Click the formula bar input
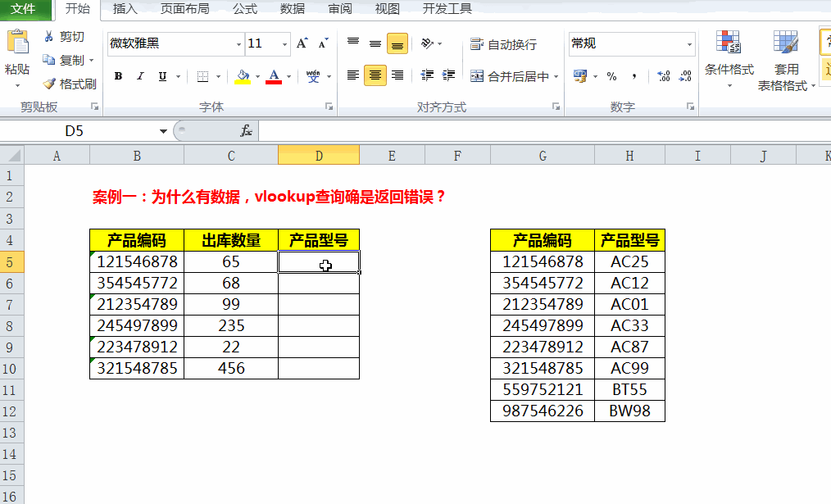 [545, 131]
